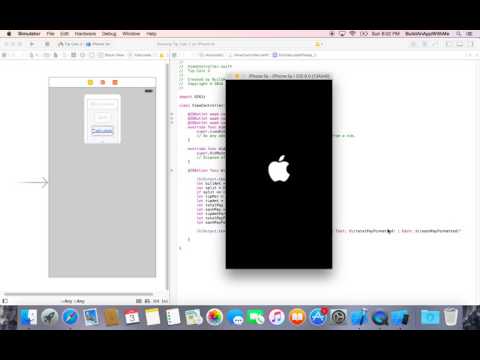Click the AirPlay display icon in menu bar

coord(342,34)
